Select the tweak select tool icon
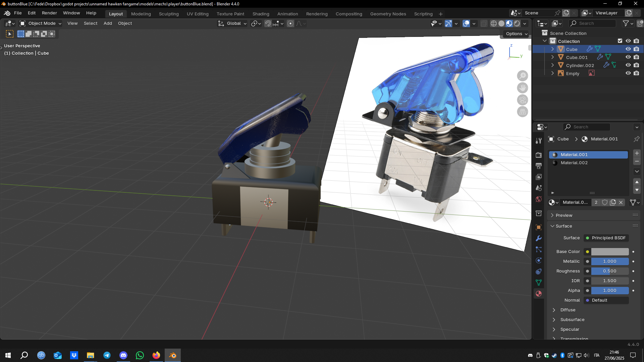This screenshot has width=644, height=362. (x=10, y=34)
